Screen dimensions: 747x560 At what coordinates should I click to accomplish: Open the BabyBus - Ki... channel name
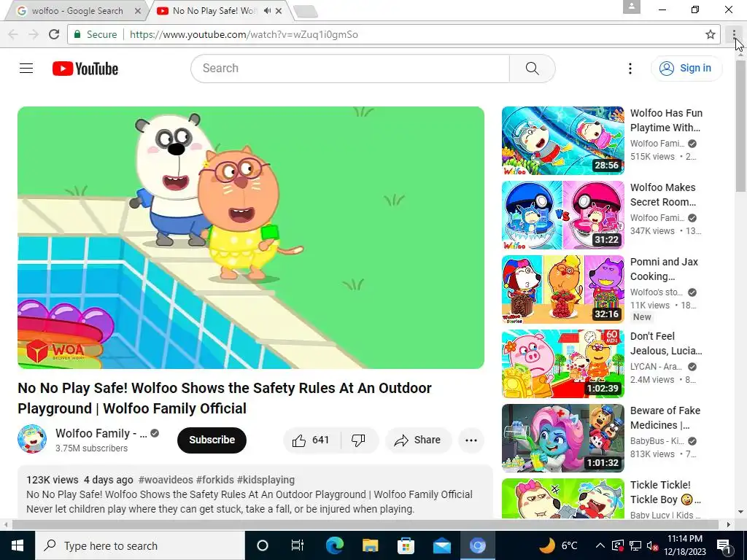point(657,440)
